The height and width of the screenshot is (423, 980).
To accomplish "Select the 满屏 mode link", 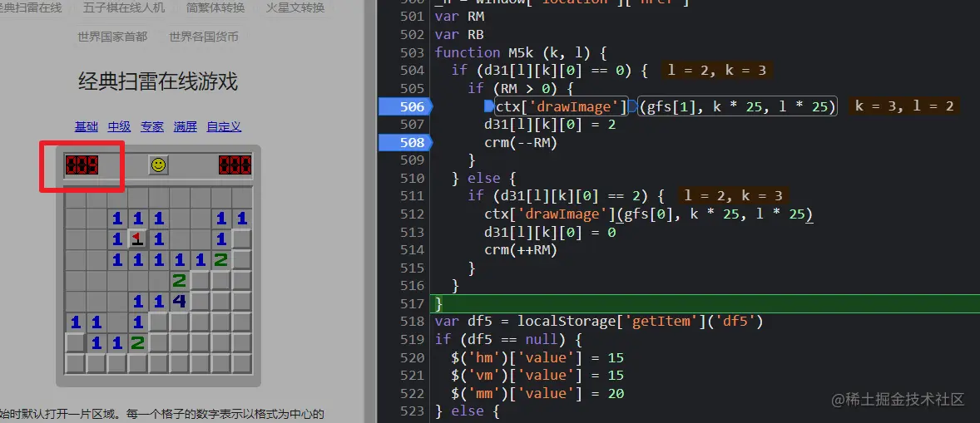I will (x=186, y=126).
